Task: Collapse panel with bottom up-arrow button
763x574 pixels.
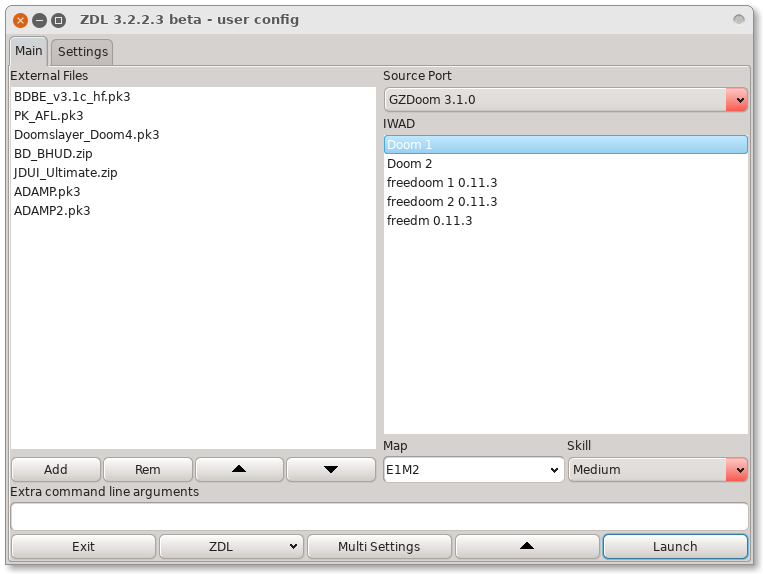Action: pyautogui.click(x=527, y=547)
